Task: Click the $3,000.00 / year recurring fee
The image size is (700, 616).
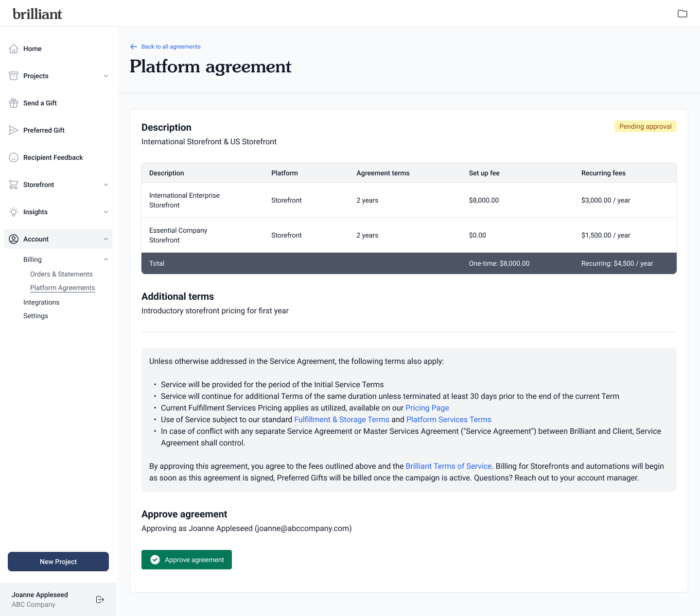Action: pyautogui.click(x=606, y=200)
